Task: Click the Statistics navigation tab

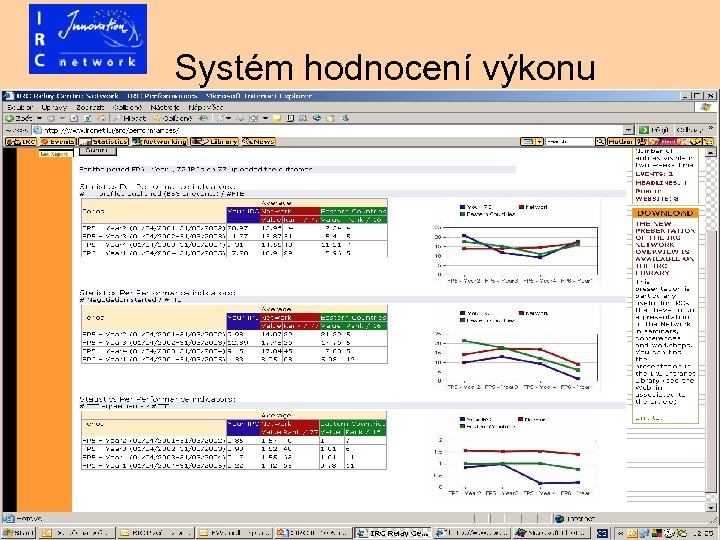Action: [x=103, y=141]
